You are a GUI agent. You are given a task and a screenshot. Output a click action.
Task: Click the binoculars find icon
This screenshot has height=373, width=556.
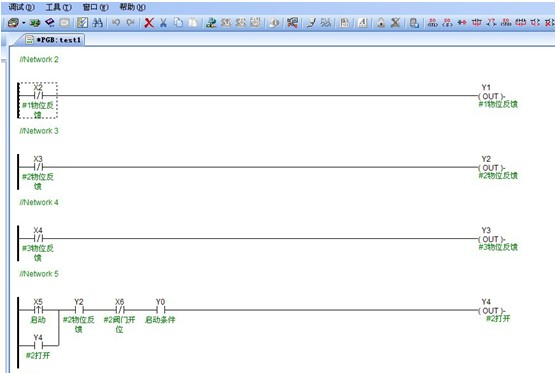click(x=98, y=23)
